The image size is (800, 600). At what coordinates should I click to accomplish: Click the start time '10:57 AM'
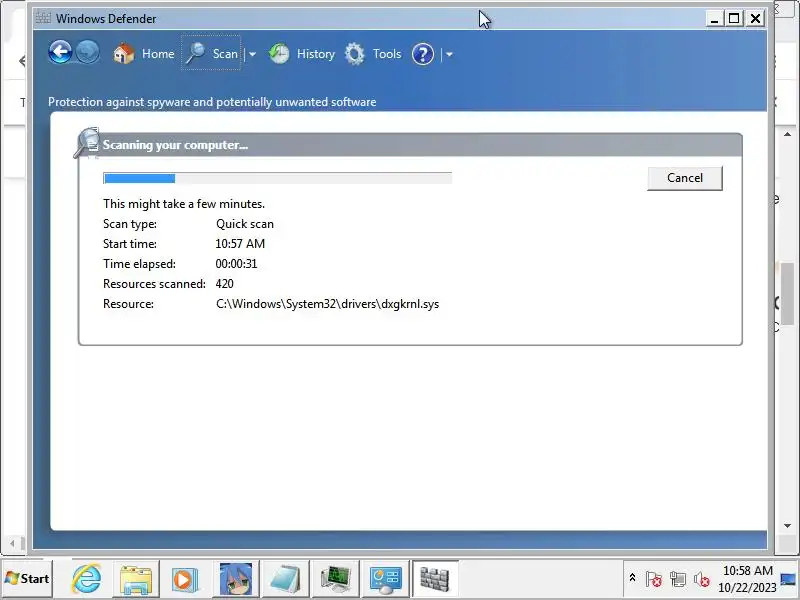pyautogui.click(x=240, y=244)
